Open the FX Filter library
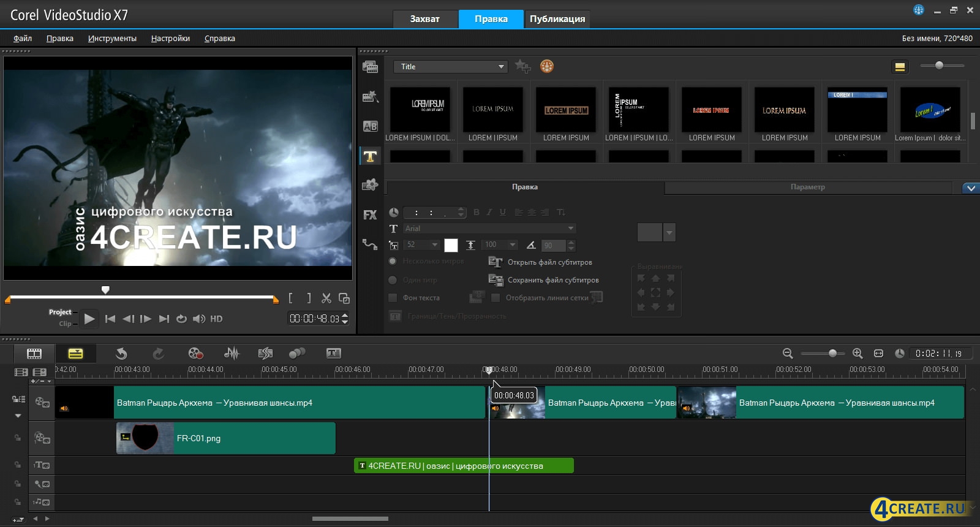Screen dimensions: 980x527 [370, 214]
